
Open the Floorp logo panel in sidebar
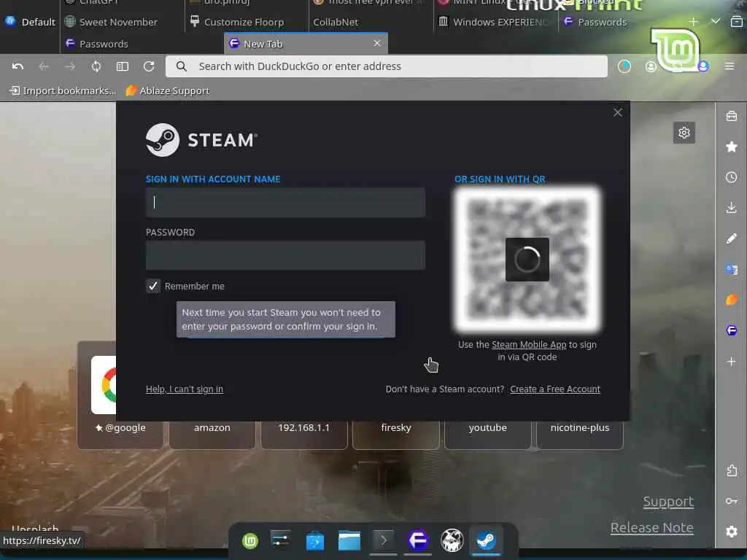click(731, 330)
